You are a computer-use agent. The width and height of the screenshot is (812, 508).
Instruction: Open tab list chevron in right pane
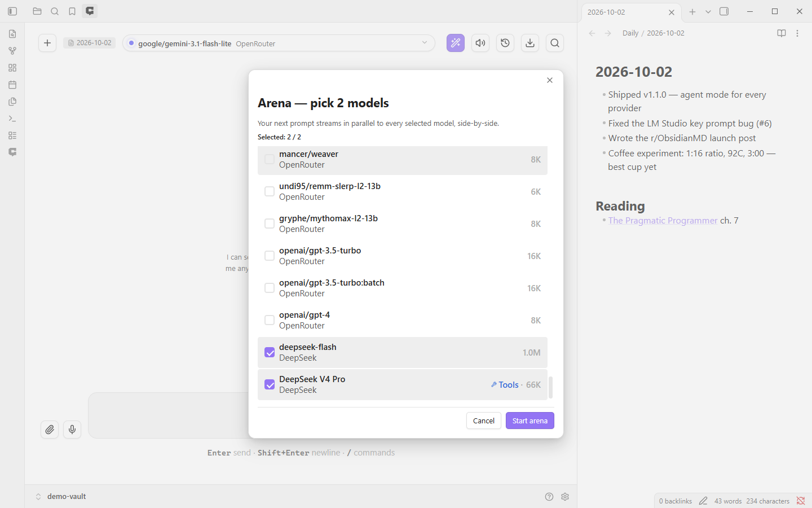[x=708, y=12]
